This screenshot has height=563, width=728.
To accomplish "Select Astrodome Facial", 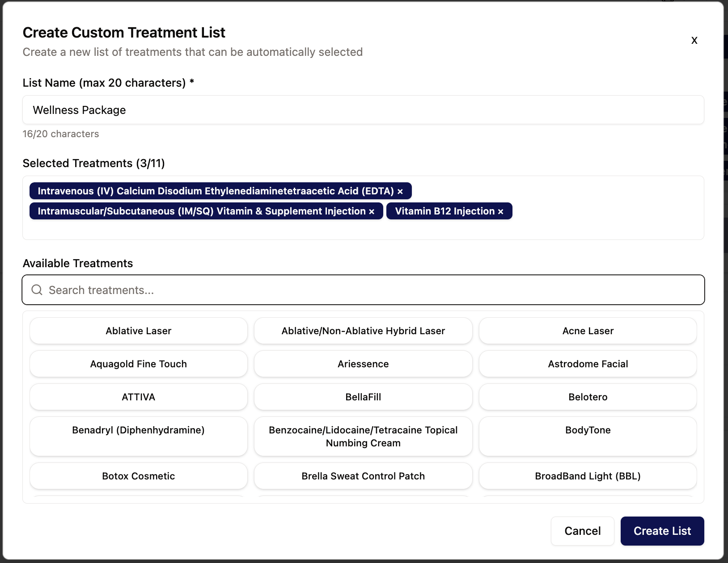I will (x=588, y=364).
